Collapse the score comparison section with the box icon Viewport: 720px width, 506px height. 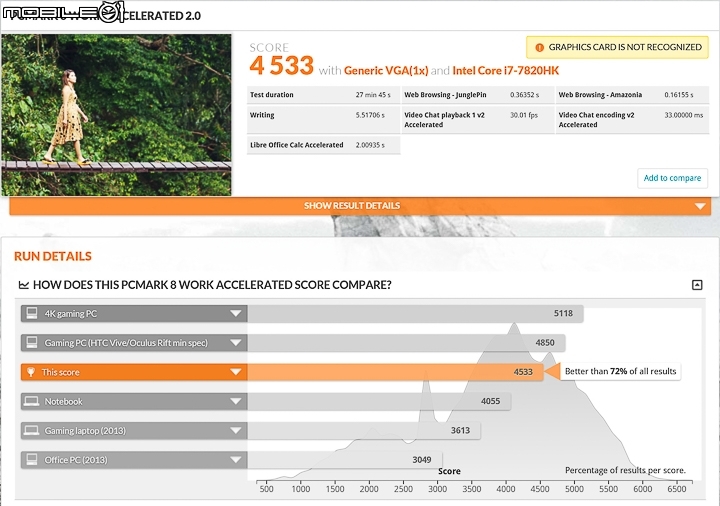coord(697,285)
